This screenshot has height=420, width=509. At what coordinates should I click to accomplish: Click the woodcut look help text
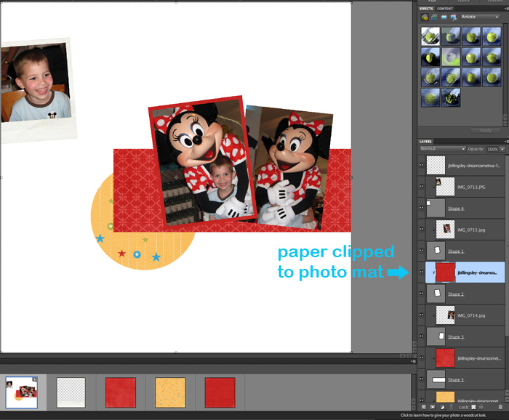443,415
